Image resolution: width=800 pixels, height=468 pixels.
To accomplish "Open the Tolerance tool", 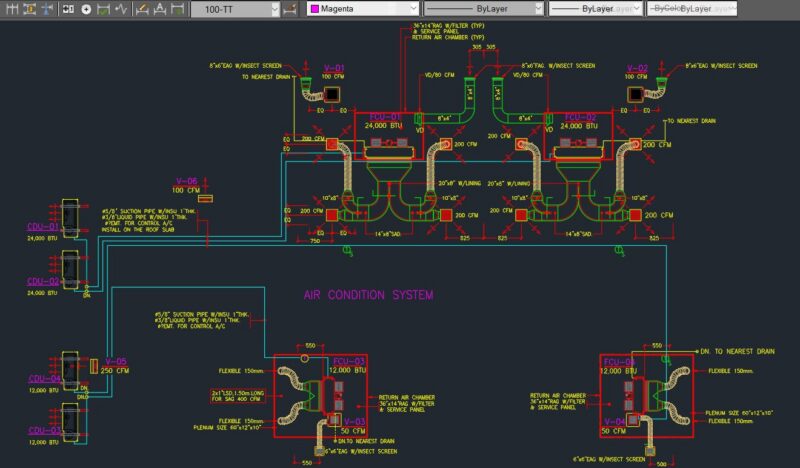I will click(68, 9).
